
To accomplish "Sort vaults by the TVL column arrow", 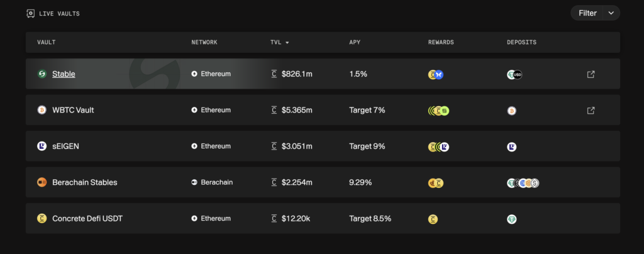I will tap(287, 43).
